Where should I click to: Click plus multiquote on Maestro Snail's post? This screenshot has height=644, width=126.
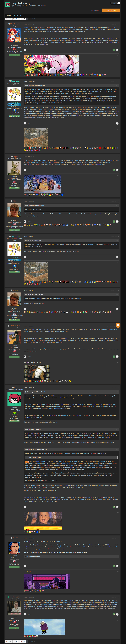click(25, 50)
